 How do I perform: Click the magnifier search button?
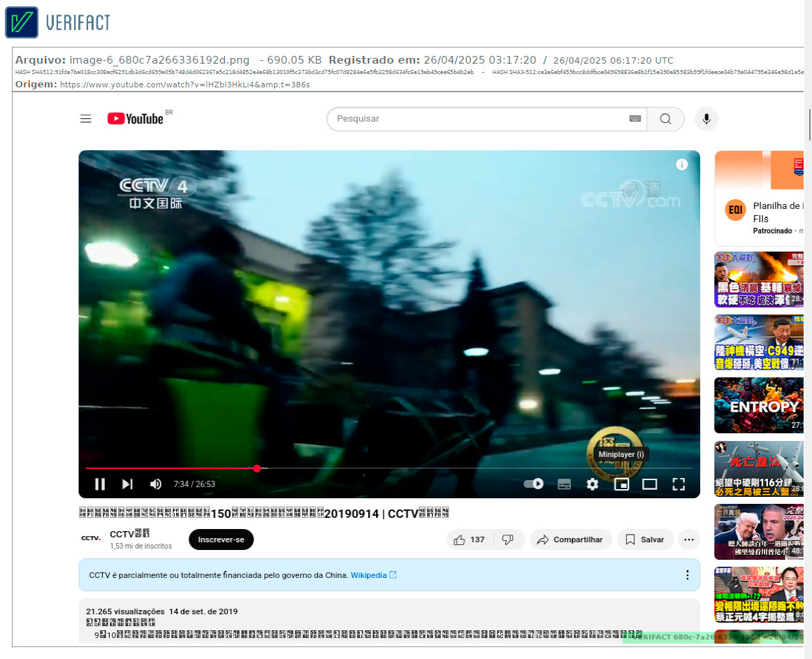pos(665,120)
